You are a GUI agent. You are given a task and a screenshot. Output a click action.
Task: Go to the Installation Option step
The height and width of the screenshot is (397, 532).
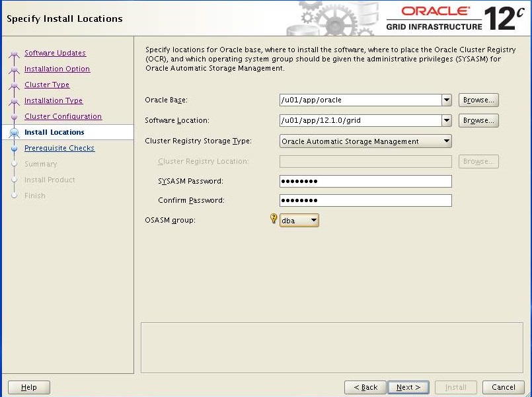click(57, 69)
